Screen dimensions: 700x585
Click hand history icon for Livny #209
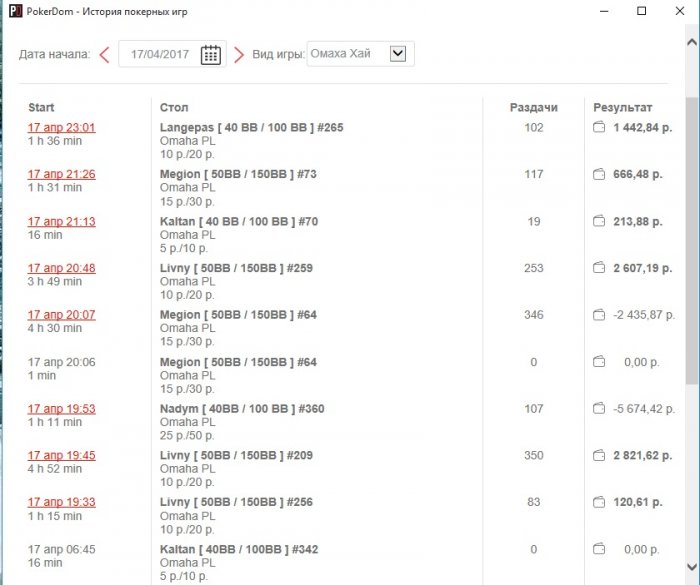pyautogui.click(x=599, y=456)
